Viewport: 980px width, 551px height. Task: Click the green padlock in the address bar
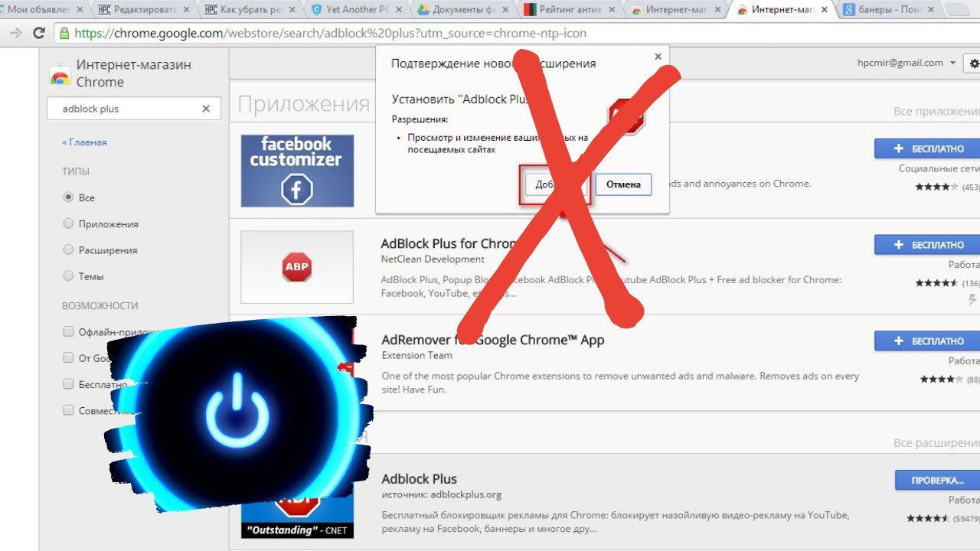(64, 34)
